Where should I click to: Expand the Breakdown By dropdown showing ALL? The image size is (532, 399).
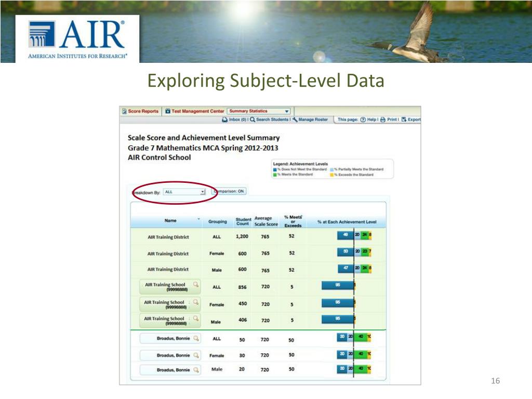[184, 192]
